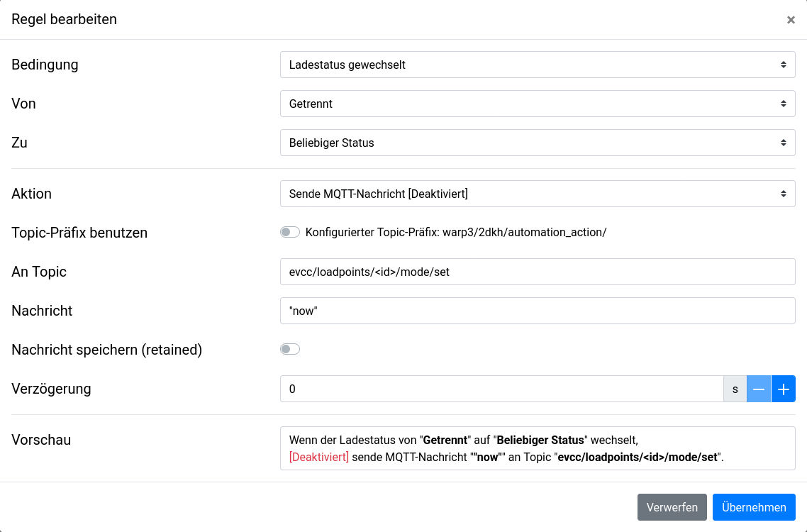Screen dimensions: 807x532
Task: Decrease the Verzögerung value with minus
Action: [x=759, y=389]
